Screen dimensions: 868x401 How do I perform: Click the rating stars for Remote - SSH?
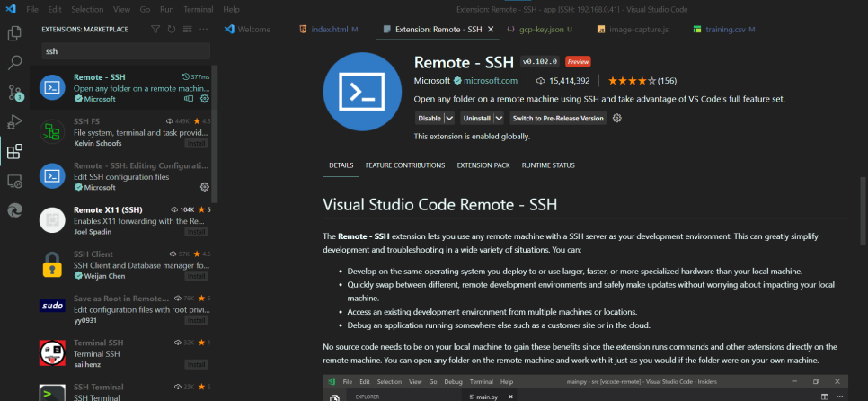click(632, 81)
